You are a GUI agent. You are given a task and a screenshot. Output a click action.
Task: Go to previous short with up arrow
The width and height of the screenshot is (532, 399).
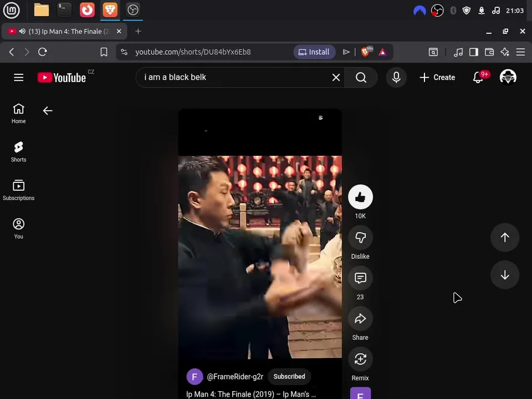[x=505, y=238]
